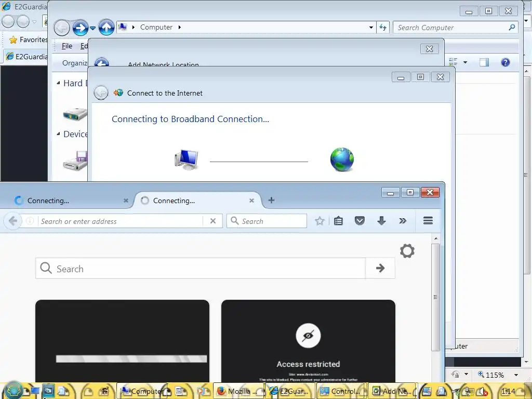
Task: Switch to second Connecting tab in Firefox
Action: [197, 201]
